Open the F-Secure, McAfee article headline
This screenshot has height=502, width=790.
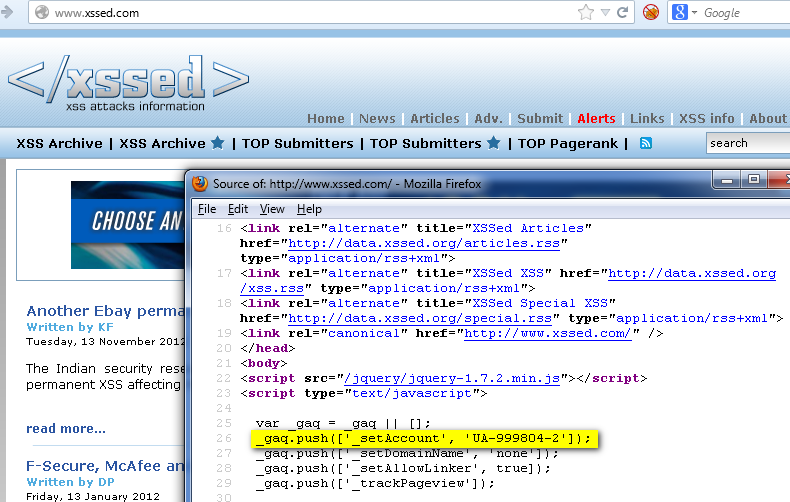point(105,466)
